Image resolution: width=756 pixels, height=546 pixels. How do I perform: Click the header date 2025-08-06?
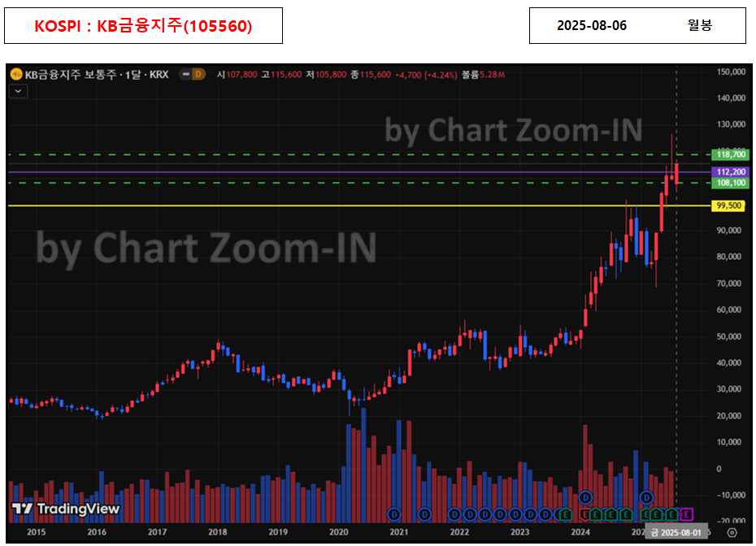click(x=592, y=25)
